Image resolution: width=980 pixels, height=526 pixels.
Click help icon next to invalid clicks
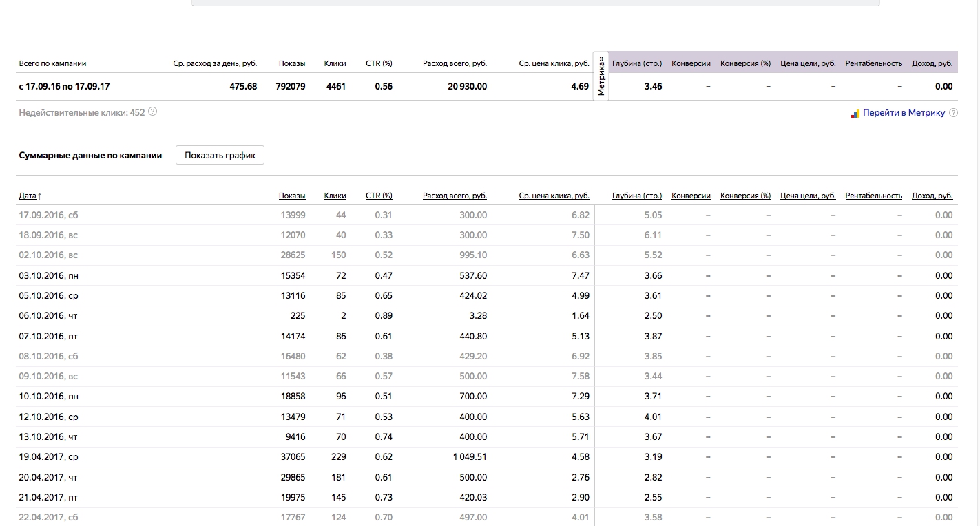[x=152, y=112]
